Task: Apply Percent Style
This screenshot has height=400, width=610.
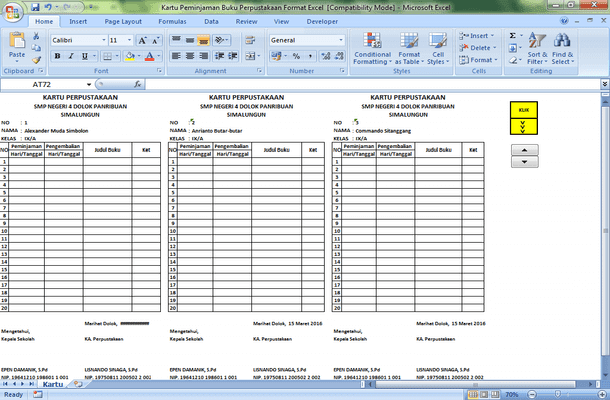Action: [296, 56]
